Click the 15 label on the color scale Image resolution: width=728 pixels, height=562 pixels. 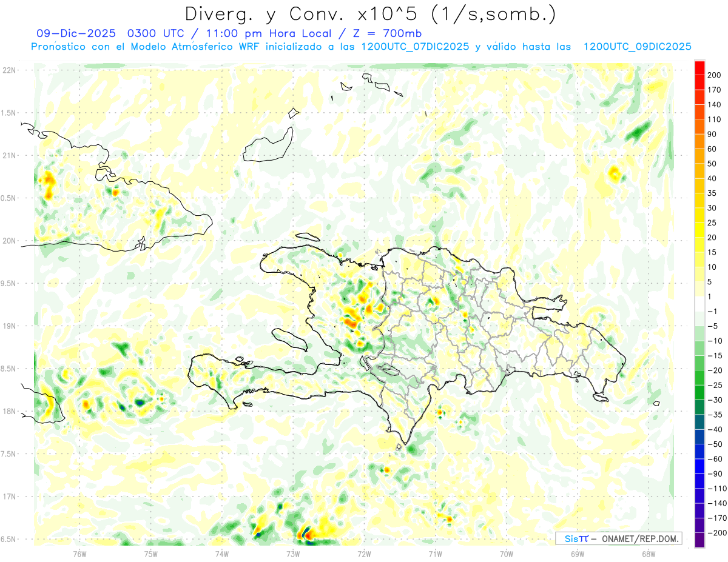pos(712,252)
